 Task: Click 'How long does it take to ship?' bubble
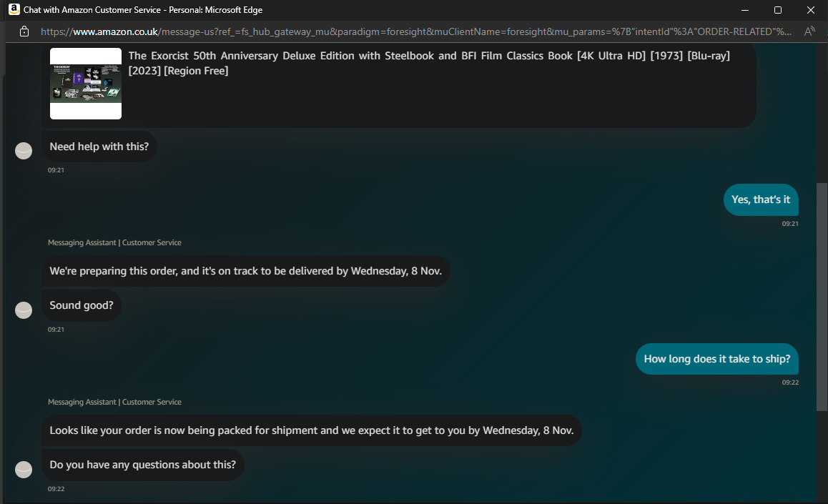(716, 359)
